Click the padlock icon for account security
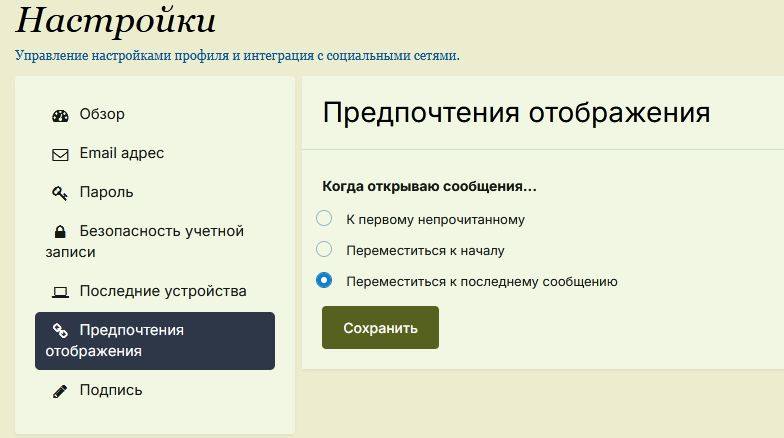 click(60, 231)
